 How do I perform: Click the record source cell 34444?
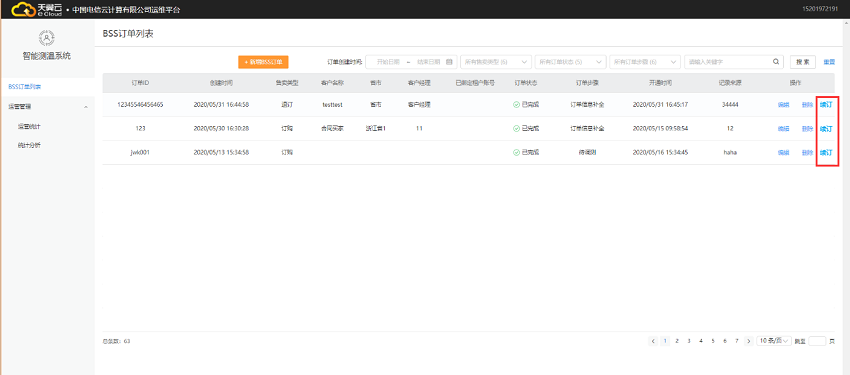731,105
